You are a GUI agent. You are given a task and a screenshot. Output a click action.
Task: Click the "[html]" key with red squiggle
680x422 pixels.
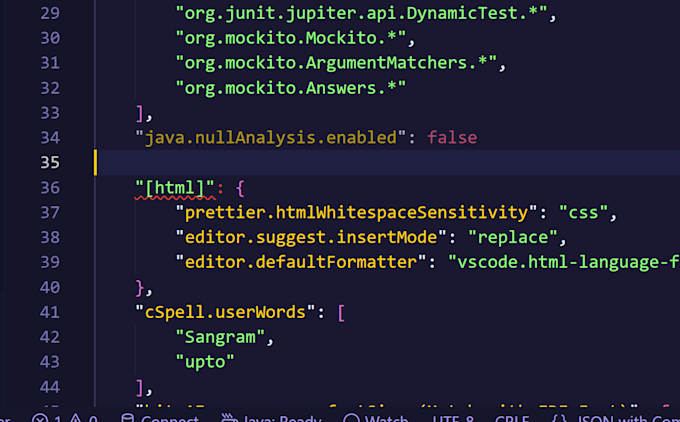[x=175, y=188]
